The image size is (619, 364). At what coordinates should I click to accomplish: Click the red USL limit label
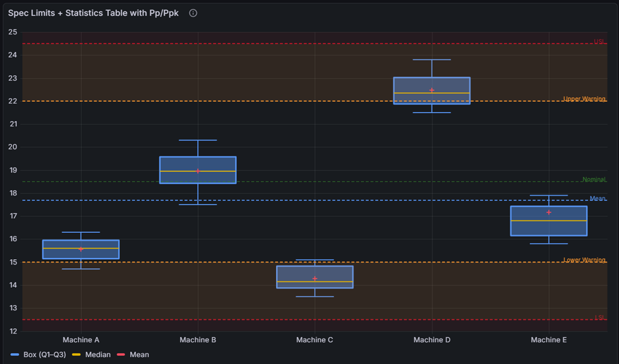pyautogui.click(x=599, y=42)
